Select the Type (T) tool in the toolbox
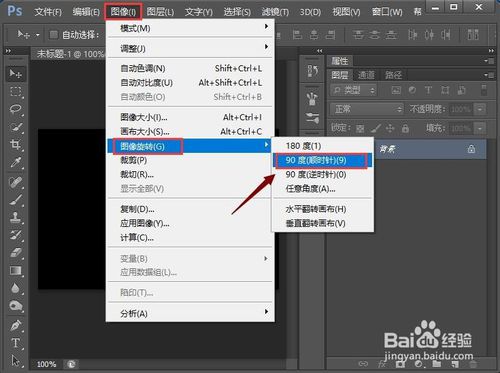This screenshot has width=500, height=373. pyautogui.click(x=15, y=343)
